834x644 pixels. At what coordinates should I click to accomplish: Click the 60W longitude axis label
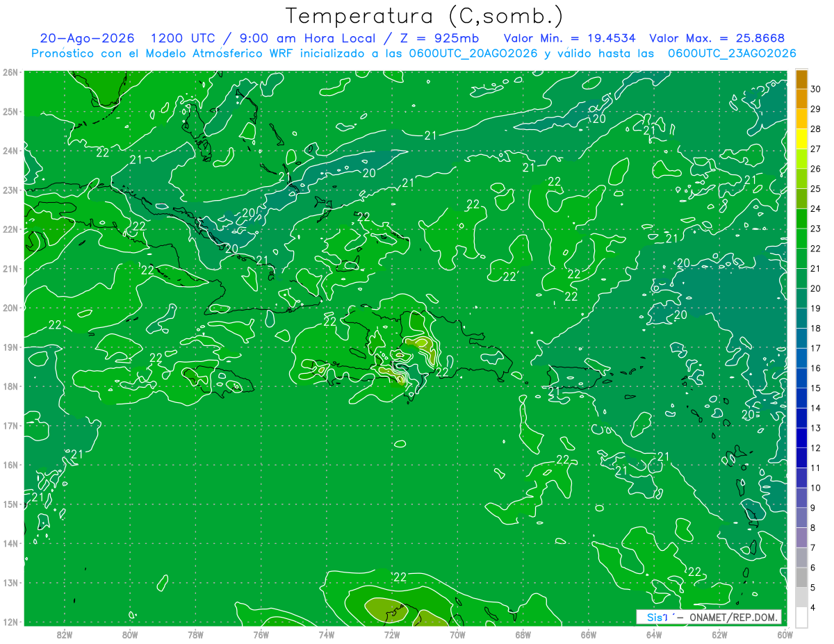785,634
